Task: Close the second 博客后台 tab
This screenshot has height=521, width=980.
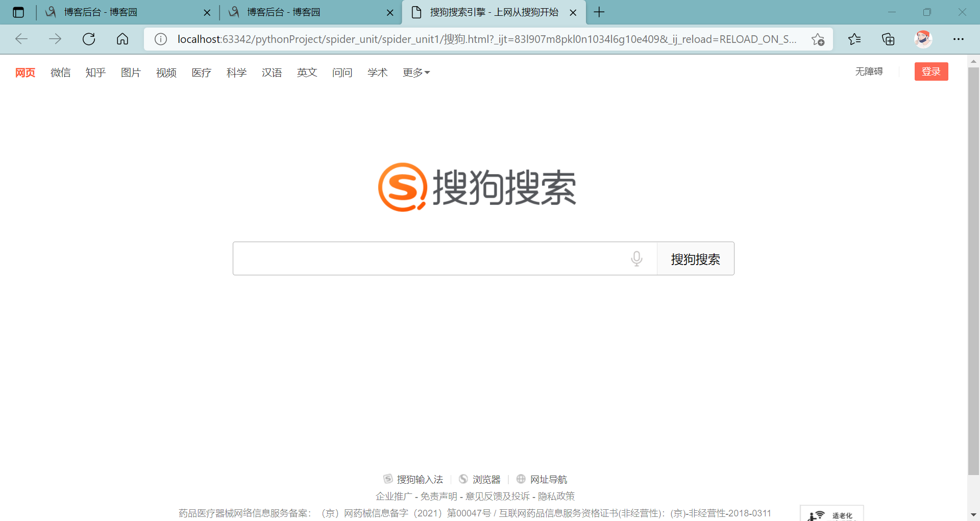Action: coord(390,13)
